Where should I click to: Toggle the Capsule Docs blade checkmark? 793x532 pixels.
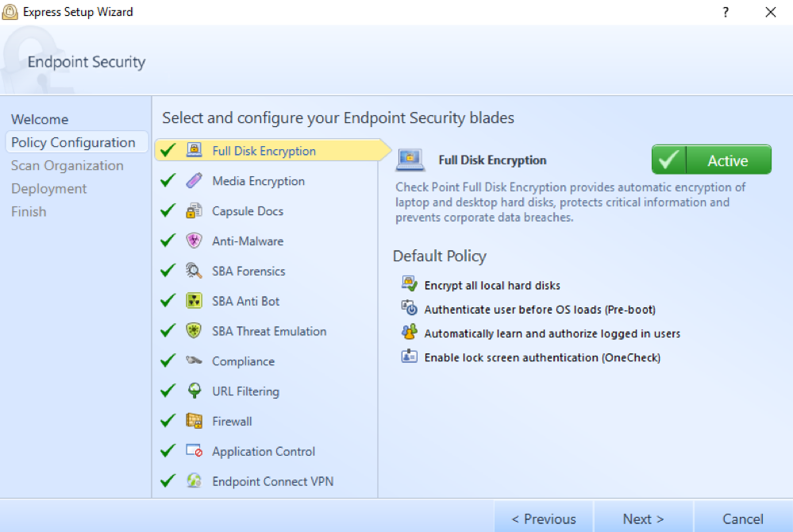pyautogui.click(x=168, y=210)
